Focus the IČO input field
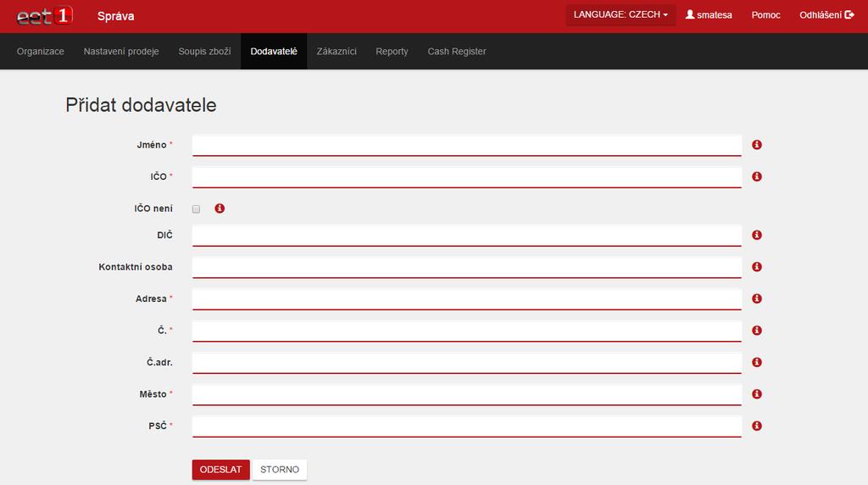Screen dimensions: 868x485 467,177
